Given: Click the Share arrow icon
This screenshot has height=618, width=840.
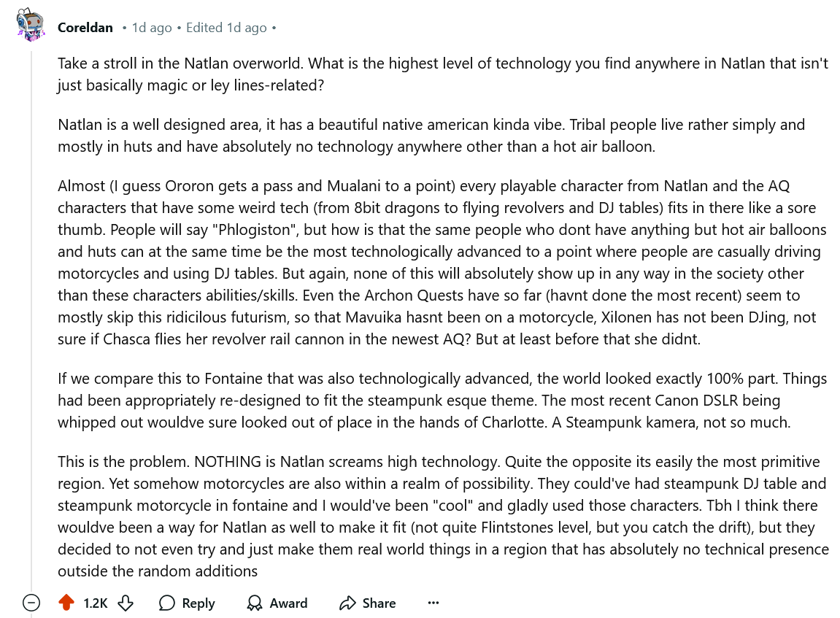Looking at the screenshot, I should pyautogui.click(x=347, y=603).
